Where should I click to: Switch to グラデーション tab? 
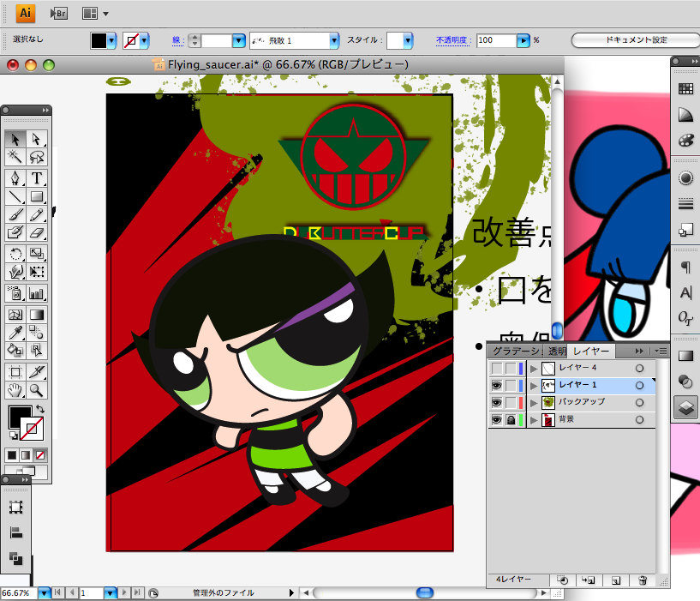coord(517,352)
